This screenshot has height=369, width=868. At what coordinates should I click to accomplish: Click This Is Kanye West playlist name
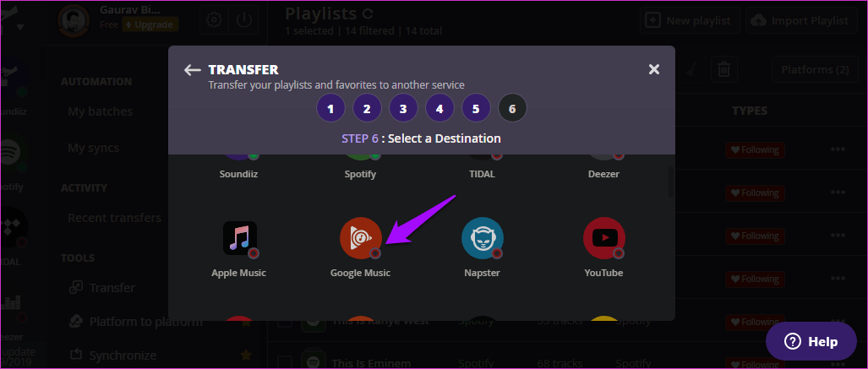(381, 322)
